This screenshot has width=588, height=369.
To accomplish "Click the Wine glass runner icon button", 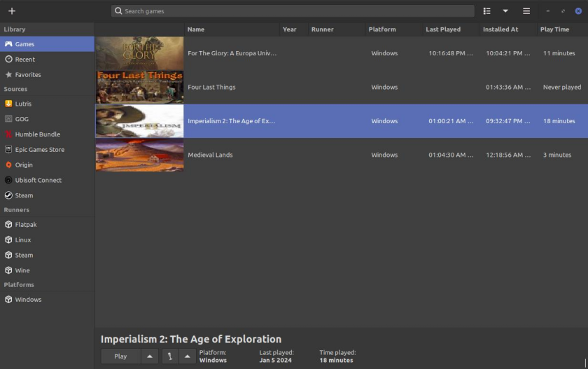I will pyautogui.click(x=170, y=356).
